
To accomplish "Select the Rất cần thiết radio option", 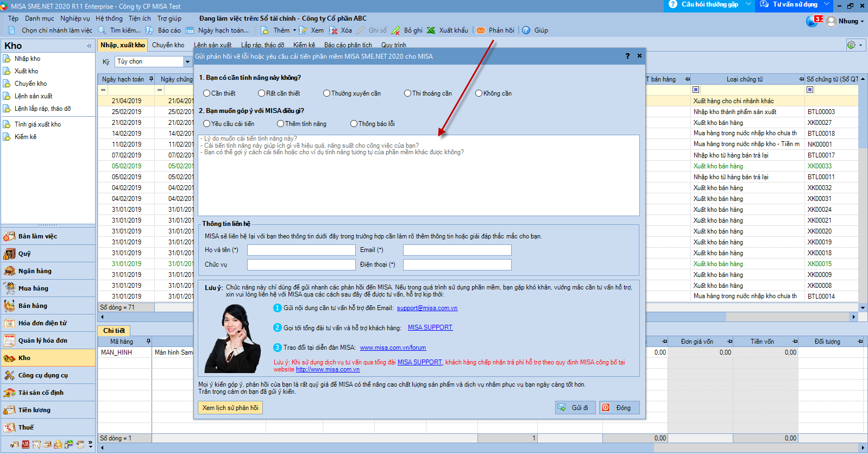I will (261, 93).
